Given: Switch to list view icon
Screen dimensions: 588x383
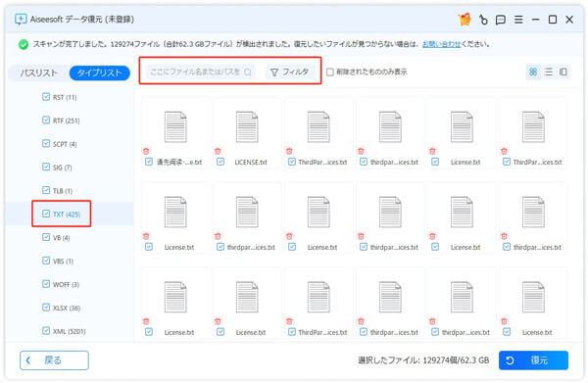Looking at the screenshot, I should click(548, 72).
